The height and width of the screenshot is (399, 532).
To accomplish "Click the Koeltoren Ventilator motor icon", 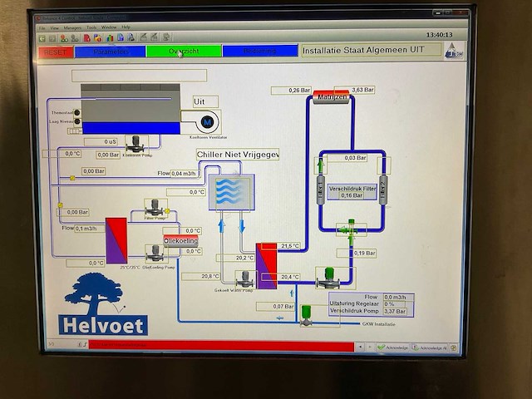I will 208,122.
